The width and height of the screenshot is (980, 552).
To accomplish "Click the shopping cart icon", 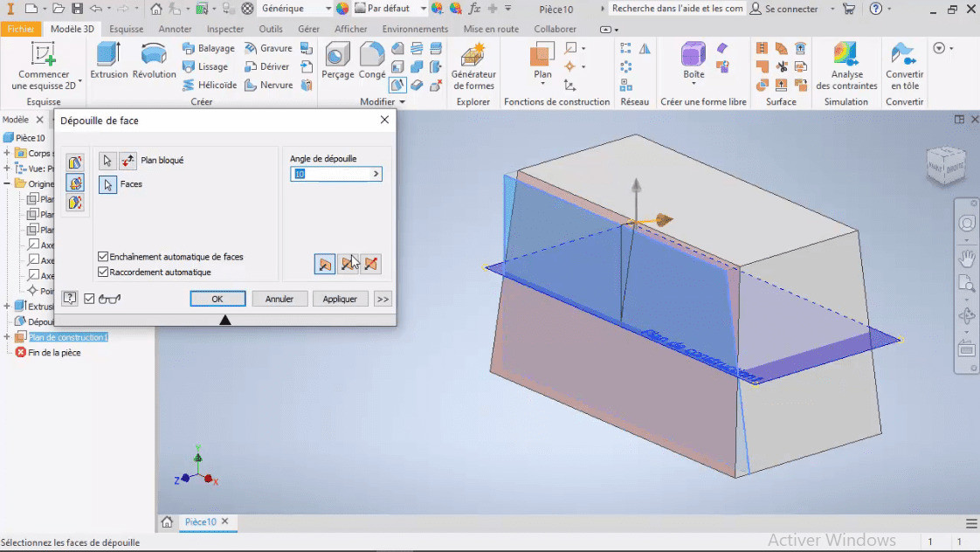I will [x=849, y=9].
